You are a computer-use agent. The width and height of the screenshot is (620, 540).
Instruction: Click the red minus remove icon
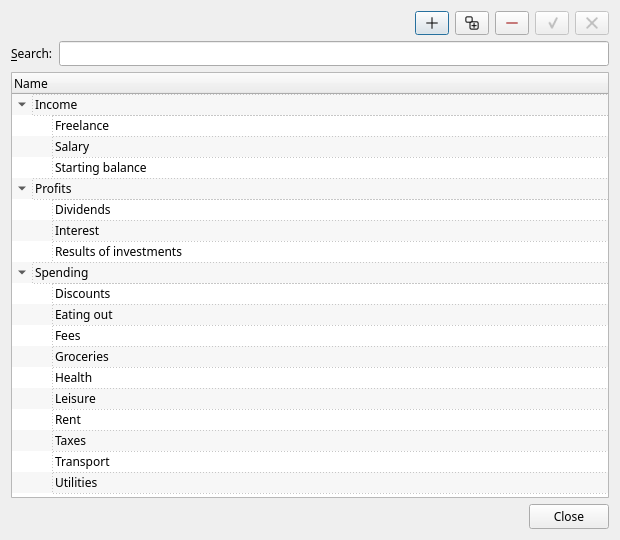[512, 23]
